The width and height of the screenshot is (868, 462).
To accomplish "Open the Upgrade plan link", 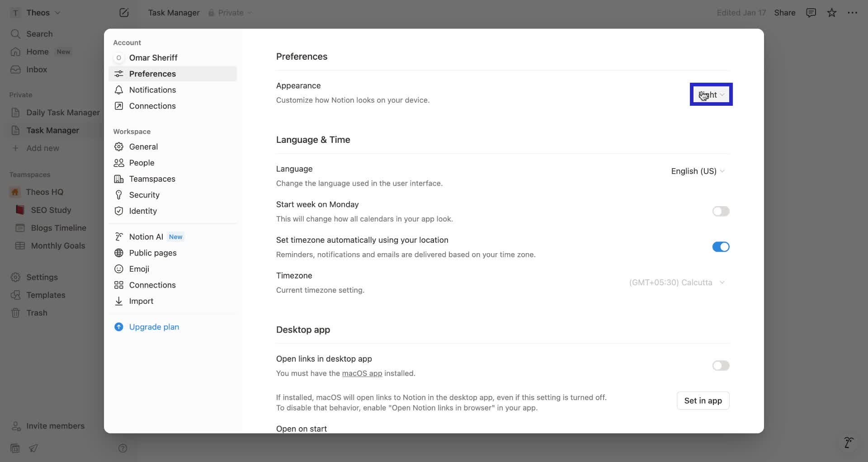I will tap(154, 326).
